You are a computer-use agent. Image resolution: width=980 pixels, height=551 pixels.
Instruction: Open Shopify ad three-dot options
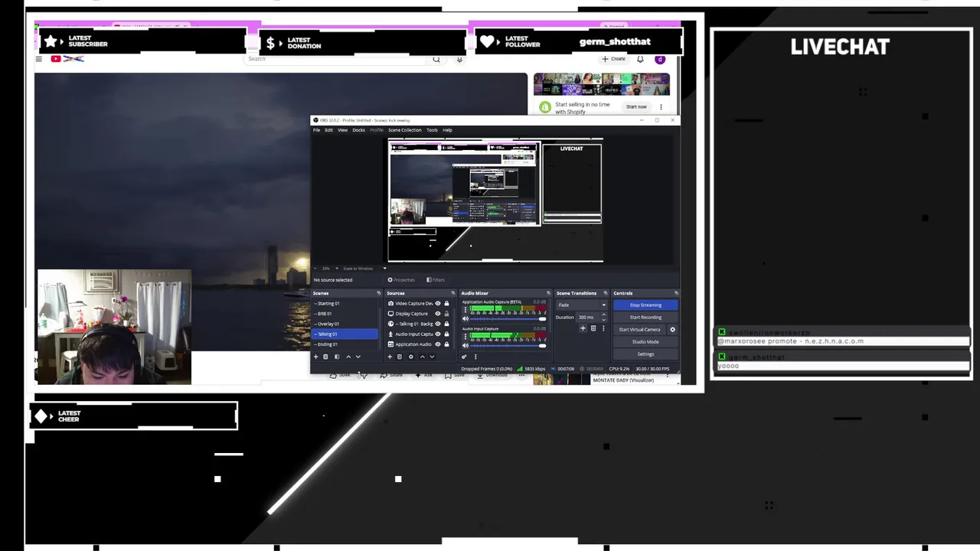(x=661, y=107)
